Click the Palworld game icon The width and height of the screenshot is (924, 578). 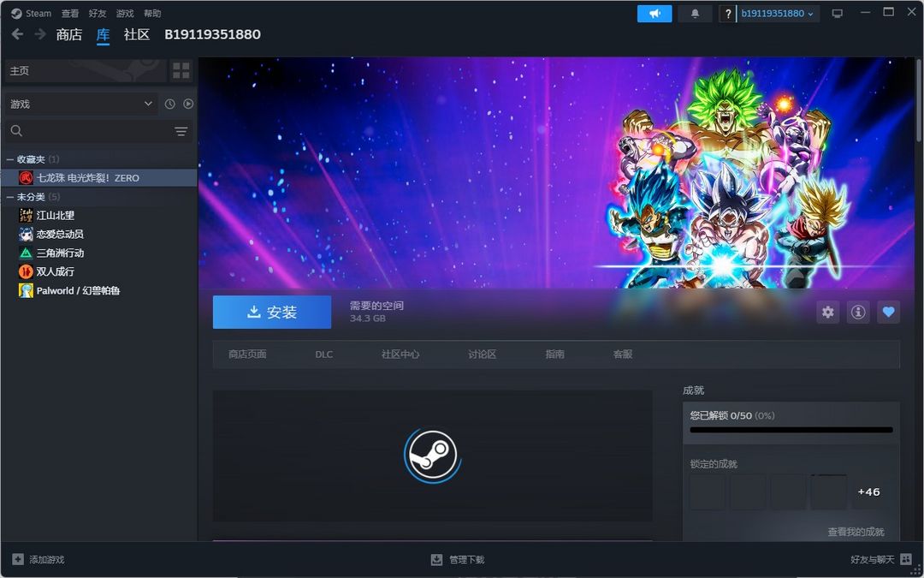click(x=26, y=291)
